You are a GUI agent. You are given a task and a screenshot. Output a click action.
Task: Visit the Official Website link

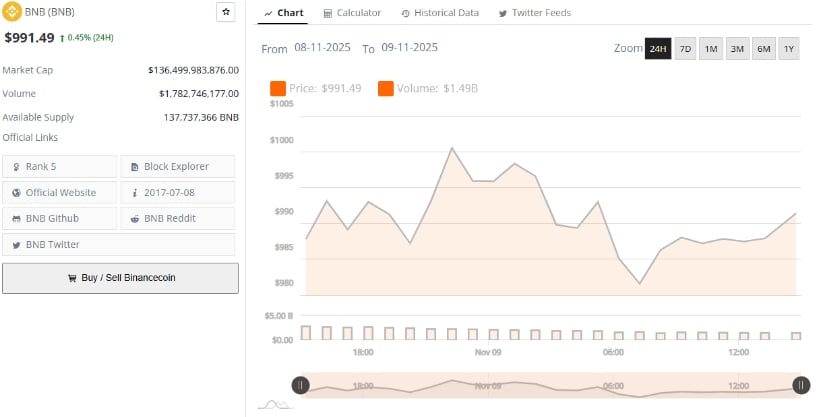[59, 192]
